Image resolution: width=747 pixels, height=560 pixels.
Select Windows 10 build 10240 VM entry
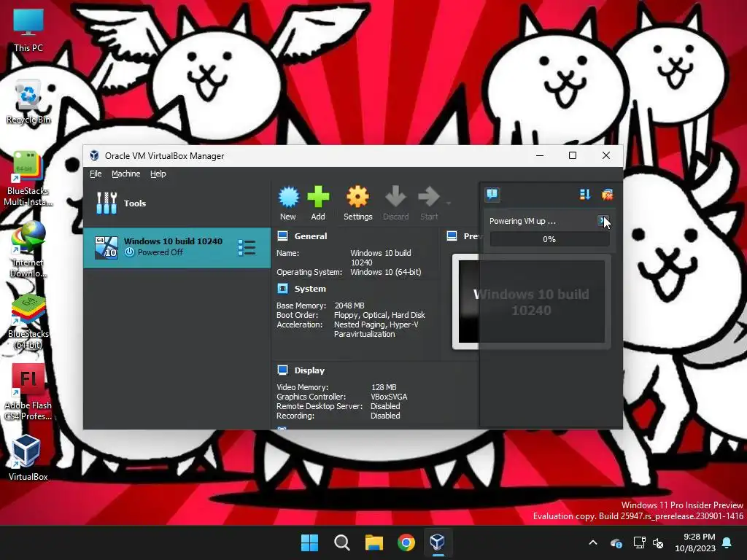point(177,247)
